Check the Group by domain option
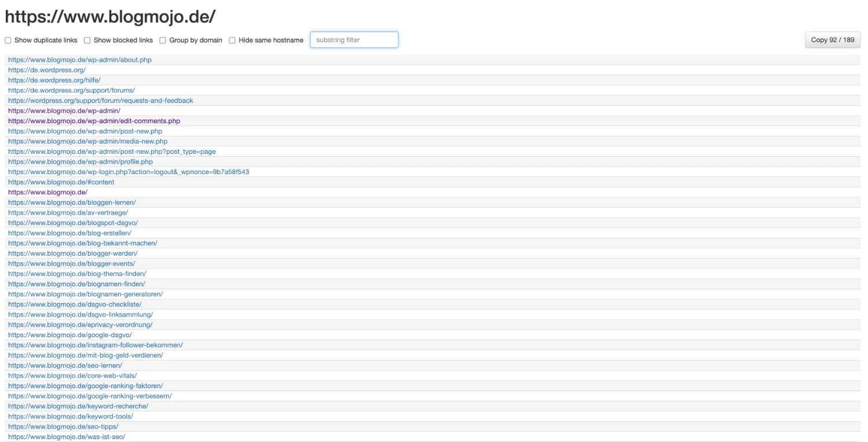The width and height of the screenshot is (868, 442). [x=163, y=40]
